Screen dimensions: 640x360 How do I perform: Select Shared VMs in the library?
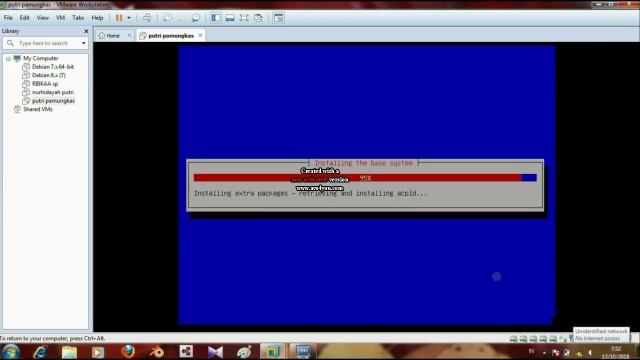pyautogui.click(x=38, y=109)
